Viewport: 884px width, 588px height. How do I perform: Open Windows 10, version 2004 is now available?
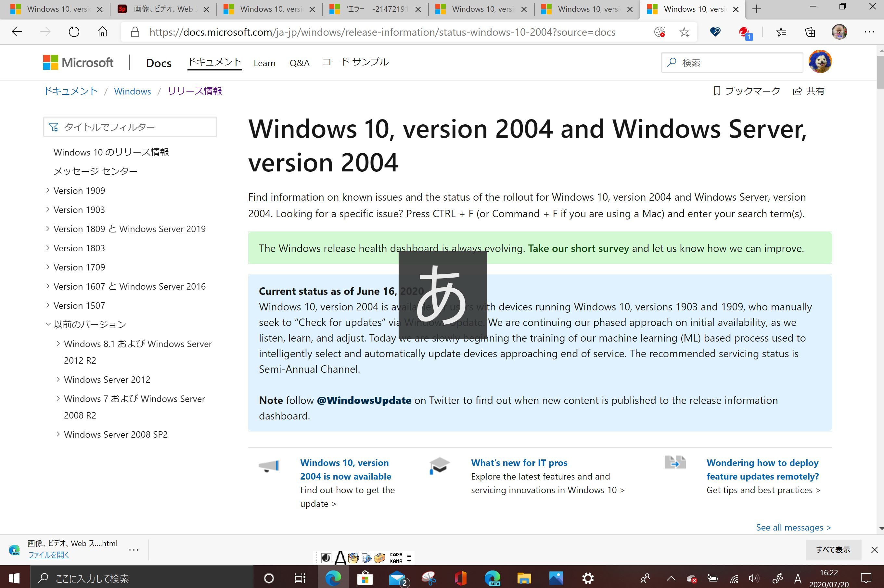click(x=345, y=469)
